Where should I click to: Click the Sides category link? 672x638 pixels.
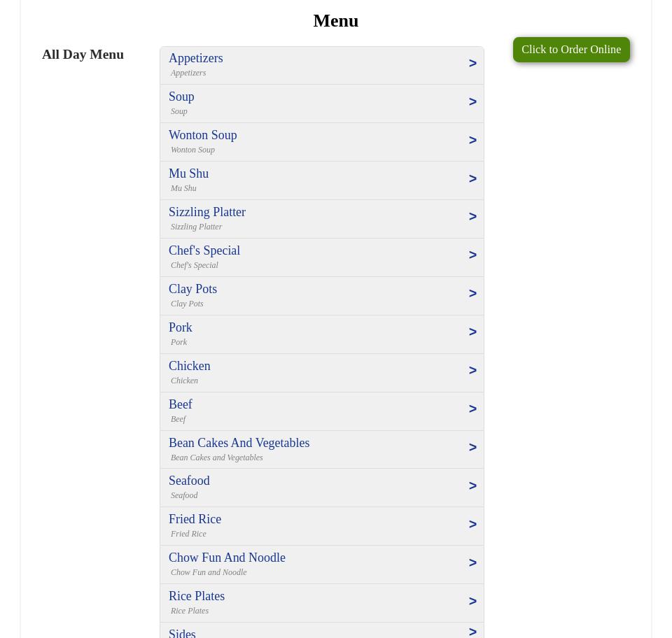point(182,632)
